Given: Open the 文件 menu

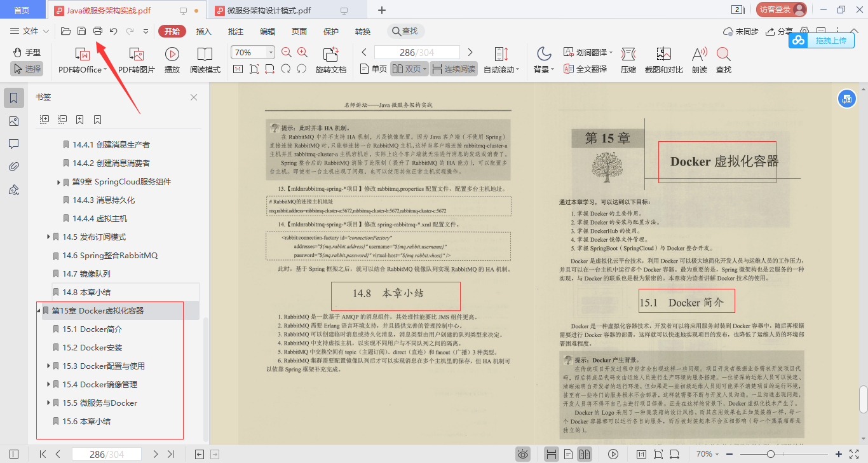Looking at the screenshot, I should [x=30, y=31].
